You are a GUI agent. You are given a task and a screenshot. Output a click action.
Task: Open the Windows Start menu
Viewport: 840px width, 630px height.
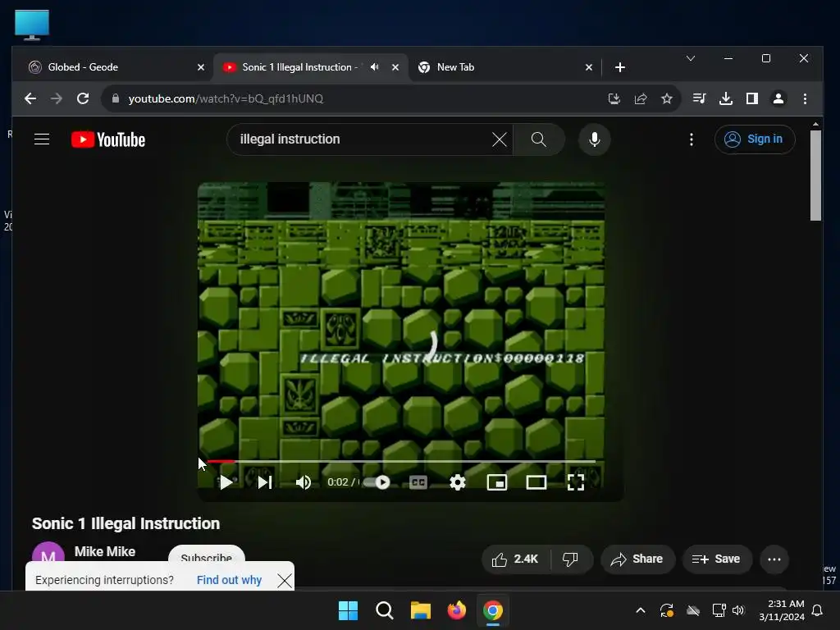(348, 610)
